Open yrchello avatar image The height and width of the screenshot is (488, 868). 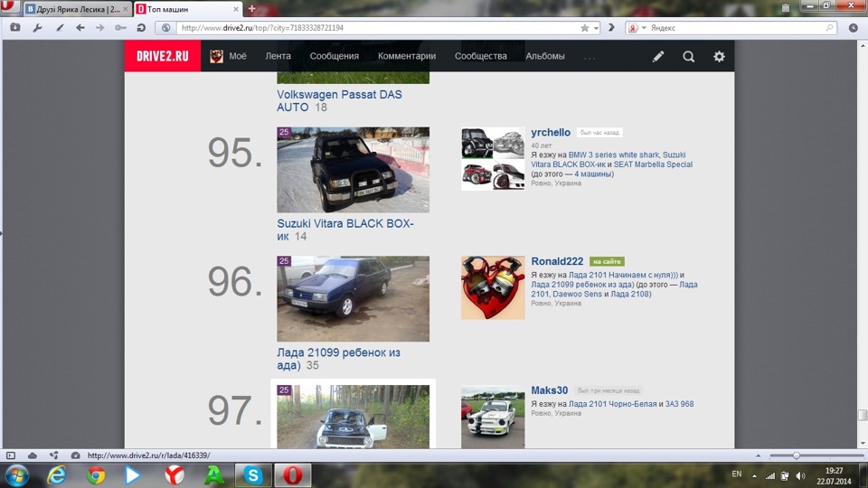point(493,159)
